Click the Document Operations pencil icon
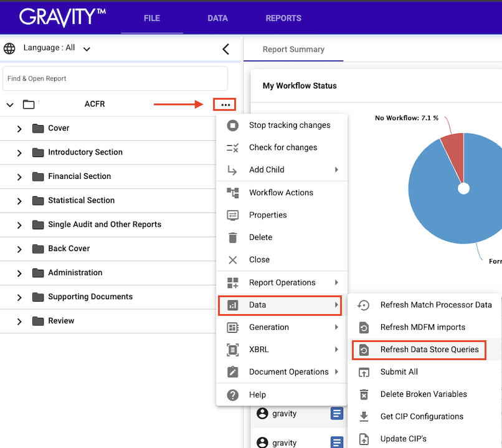This screenshot has height=448, width=502. coord(233,372)
